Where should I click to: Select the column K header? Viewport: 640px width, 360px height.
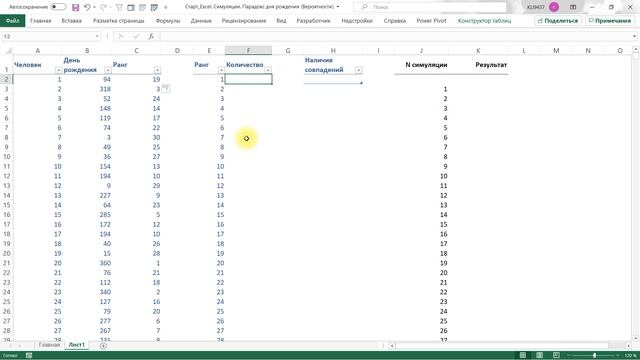click(478, 51)
